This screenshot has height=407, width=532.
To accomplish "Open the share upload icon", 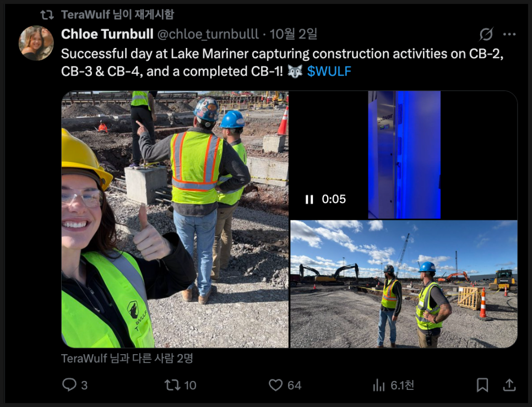I will (x=509, y=385).
